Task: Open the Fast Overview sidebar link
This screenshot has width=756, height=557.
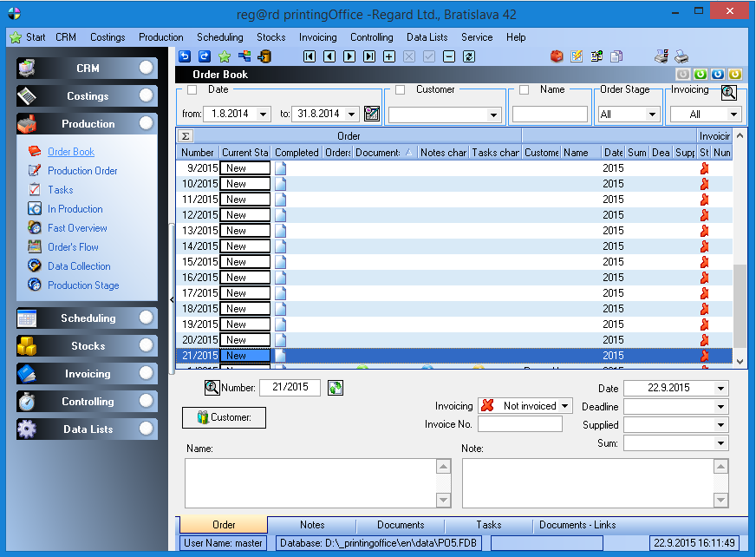Action: [x=77, y=228]
